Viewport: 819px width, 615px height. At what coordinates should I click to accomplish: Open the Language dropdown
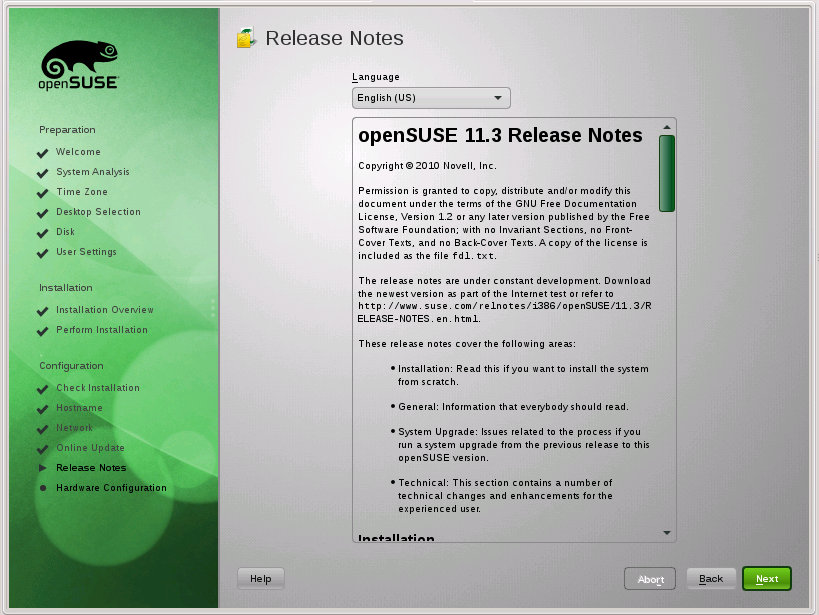(431, 98)
